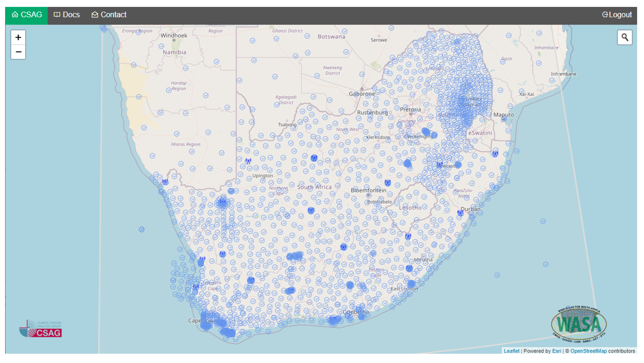This screenshot has height=363, width=644.
Task: Zoom in on the map
Action: point(18,37)
